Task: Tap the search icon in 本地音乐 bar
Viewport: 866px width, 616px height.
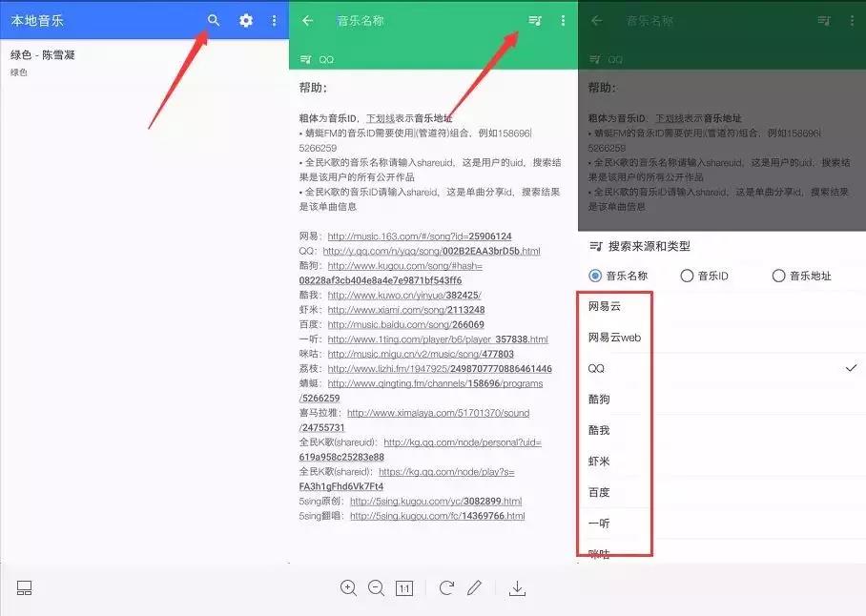Action: coord(214,19)
